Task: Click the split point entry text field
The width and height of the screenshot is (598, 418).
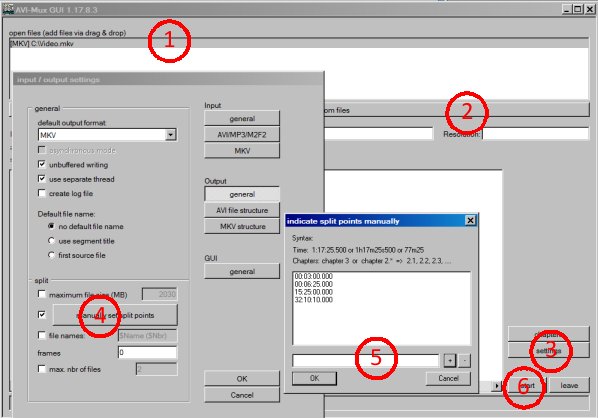Action: click(366, 360)
